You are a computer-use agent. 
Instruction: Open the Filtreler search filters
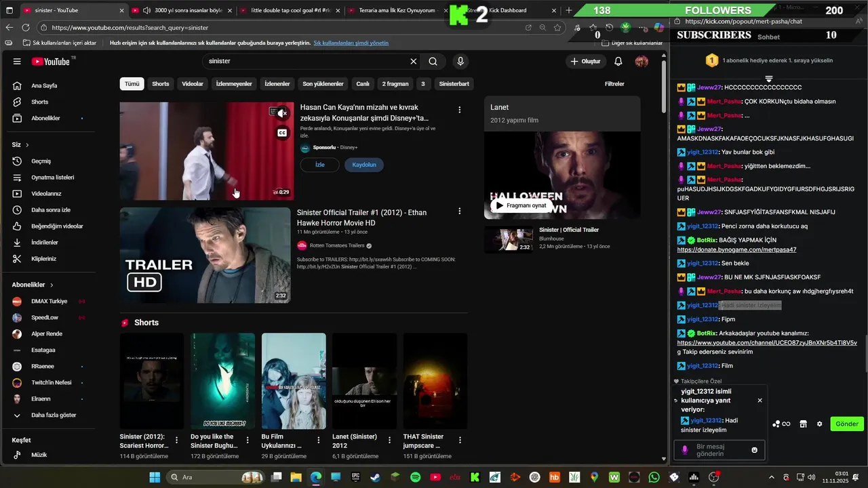[614, 84]
